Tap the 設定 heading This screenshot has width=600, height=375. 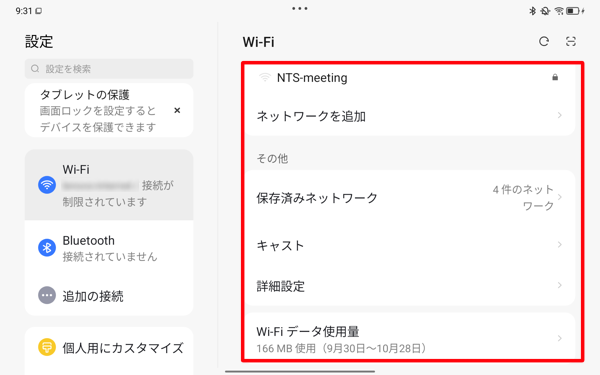39,41
